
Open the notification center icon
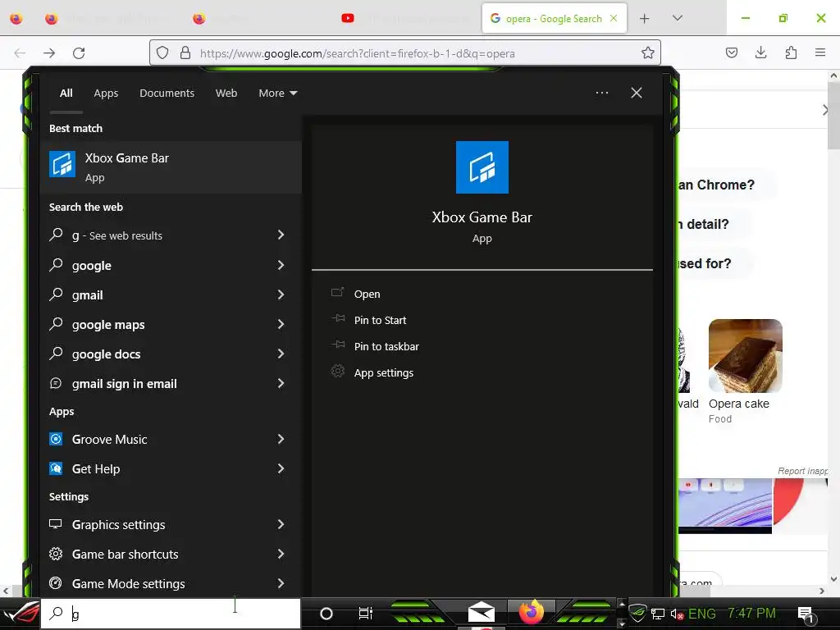(x=806, y=614)
